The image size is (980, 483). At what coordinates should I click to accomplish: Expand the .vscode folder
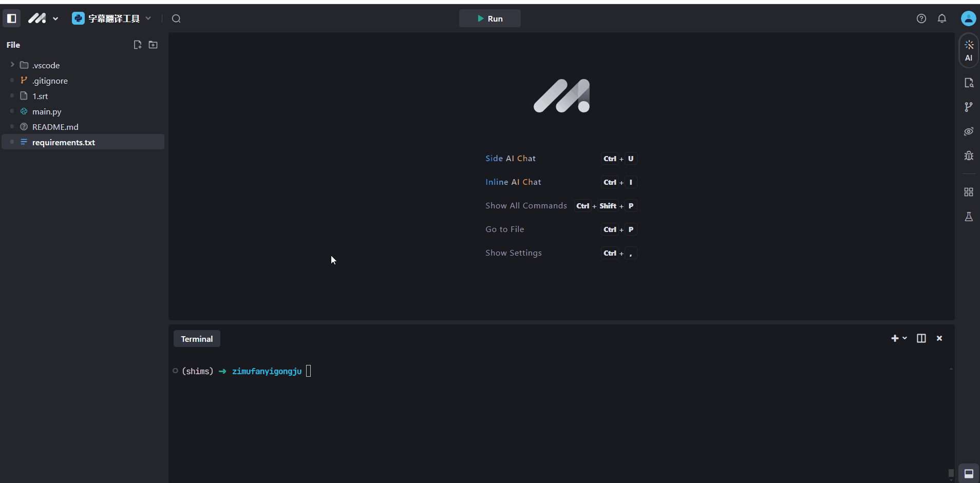(x=12, y=65)
